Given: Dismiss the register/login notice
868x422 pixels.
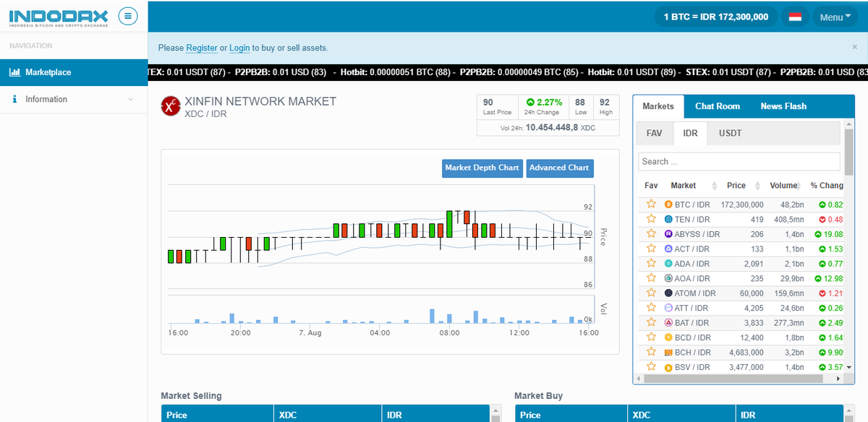Looking at the screenshot, I should [854, 47].
